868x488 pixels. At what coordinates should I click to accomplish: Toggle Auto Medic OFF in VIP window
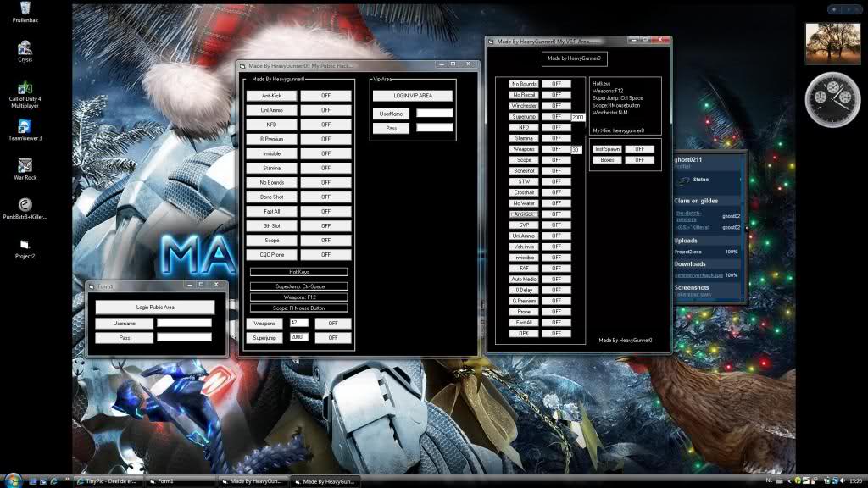(x=556, y=280)
